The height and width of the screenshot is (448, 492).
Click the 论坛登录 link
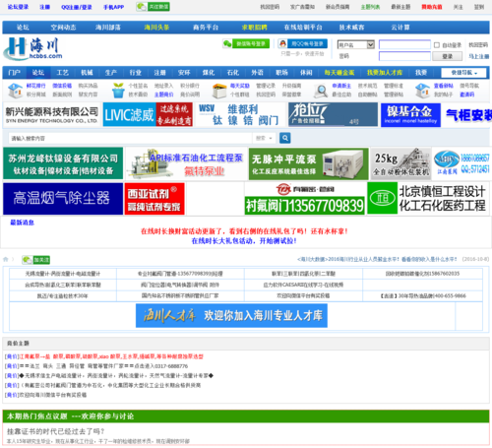tap(18, 7)
